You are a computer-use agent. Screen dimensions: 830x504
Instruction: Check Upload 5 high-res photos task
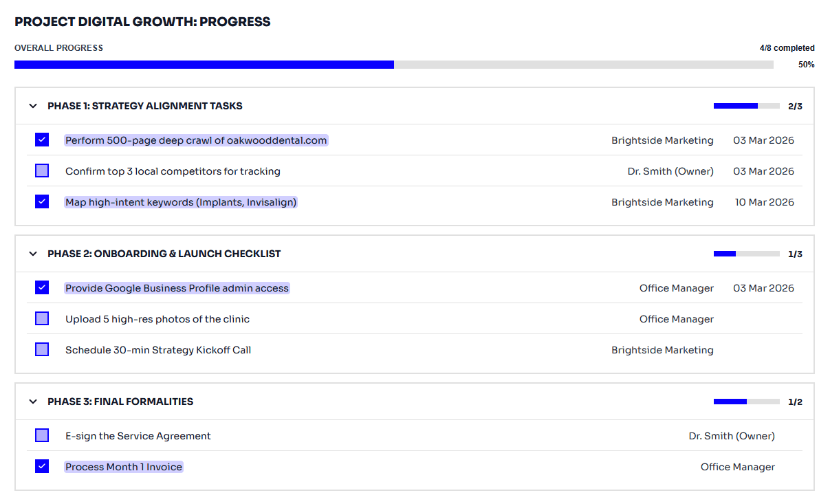(x=42, y=319)
